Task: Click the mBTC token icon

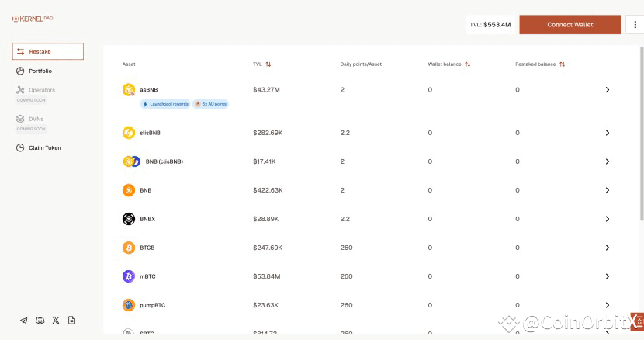Action: [129, 276]
